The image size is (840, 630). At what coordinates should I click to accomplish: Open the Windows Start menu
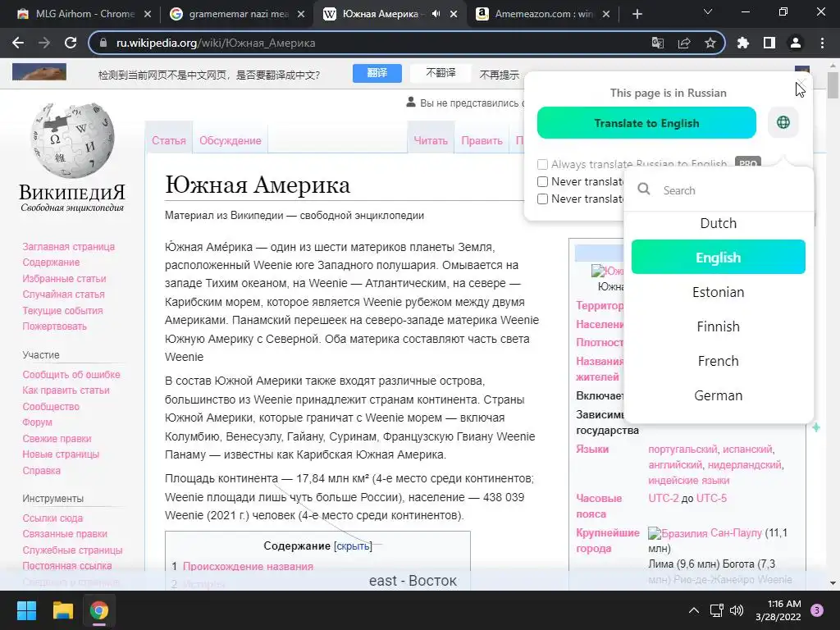[x=26, y=610]
